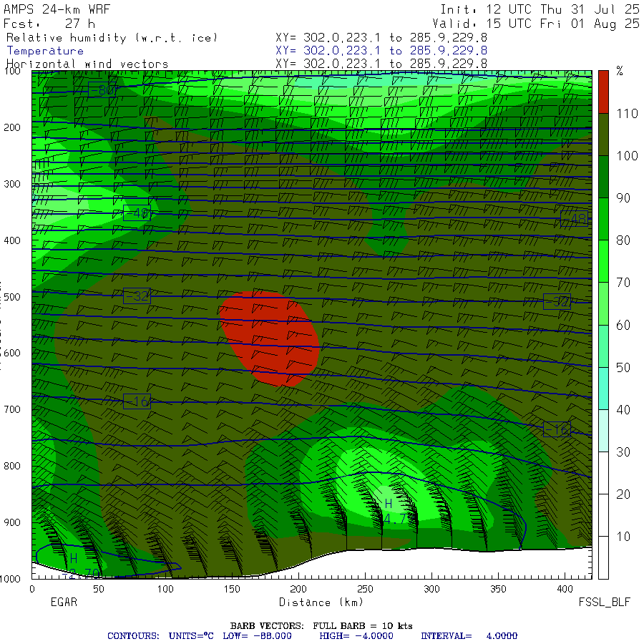Click the '900' pressure axis label
Viewport: 644px width, 644px height.
point(12,522)
